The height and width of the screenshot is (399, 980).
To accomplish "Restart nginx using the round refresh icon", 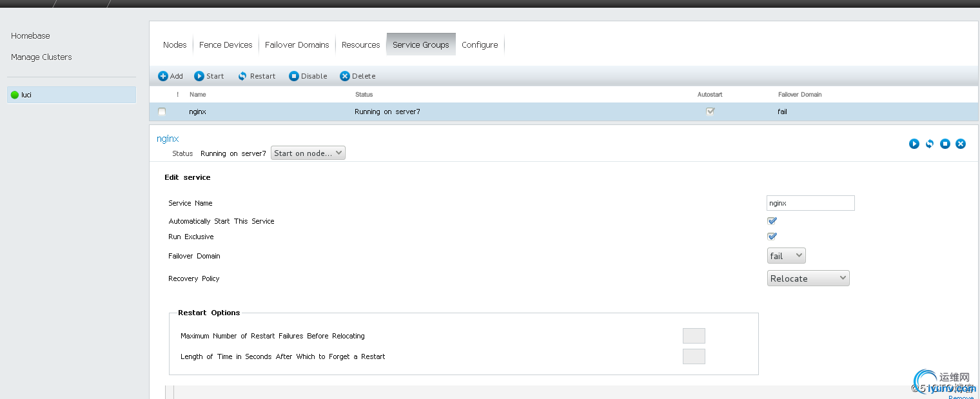I will (930, 144).
